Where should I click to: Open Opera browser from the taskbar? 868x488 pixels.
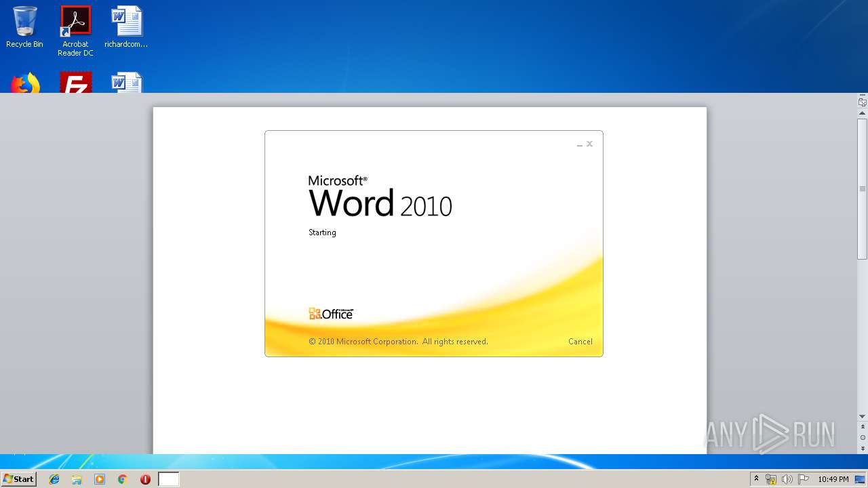[x=145, y=479]
